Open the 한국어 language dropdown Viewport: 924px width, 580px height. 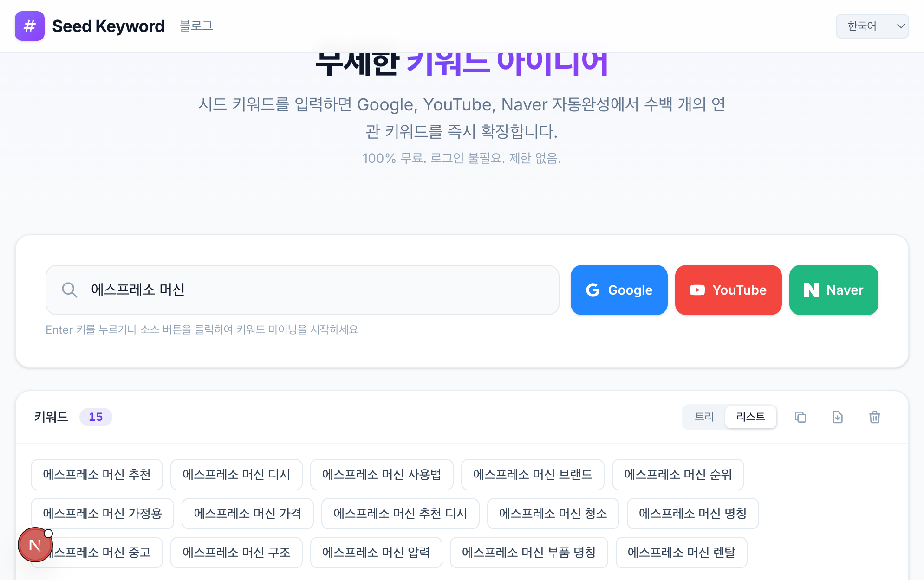872,26
